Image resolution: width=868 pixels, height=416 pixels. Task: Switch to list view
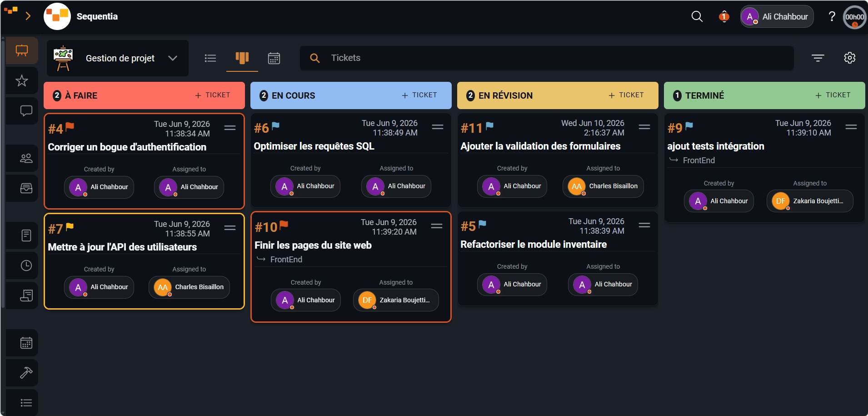tap(210, 58)
